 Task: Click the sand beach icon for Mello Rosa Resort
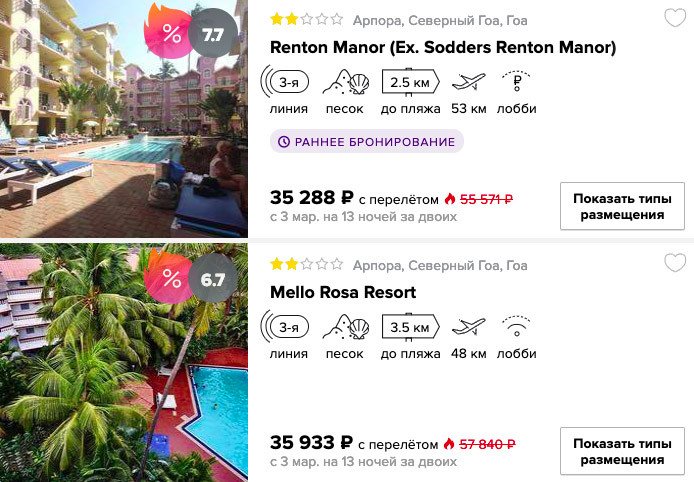coord(345,327)
